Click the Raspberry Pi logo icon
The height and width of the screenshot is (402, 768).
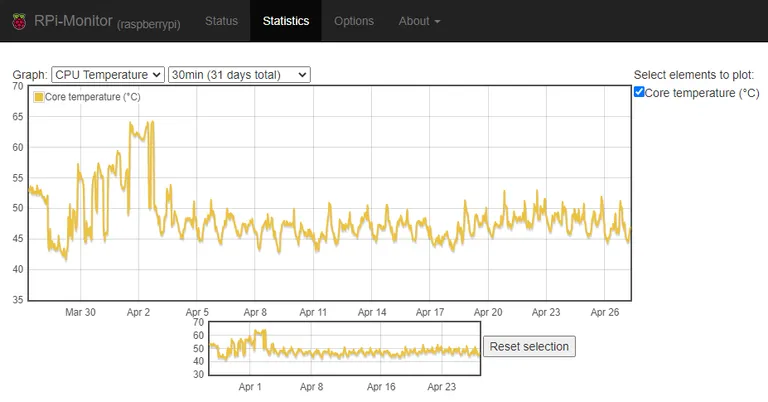click(x=19, y=22)
